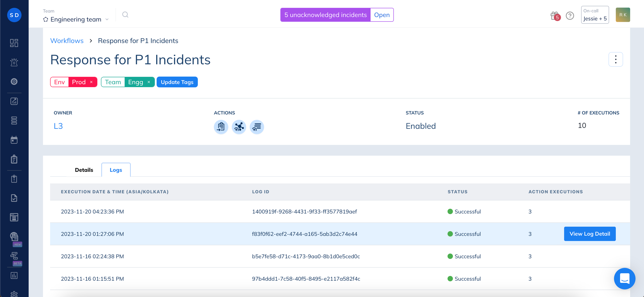Click log ID f83f0f62-eef2-4744-a165-5ab3d2c74e44

click(x=305, y=234)
